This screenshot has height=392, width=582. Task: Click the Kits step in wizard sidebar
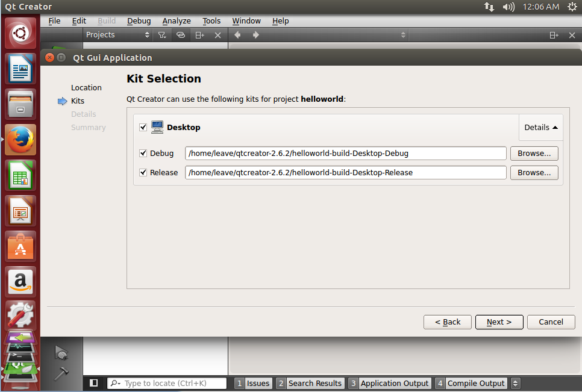[78, 101]
